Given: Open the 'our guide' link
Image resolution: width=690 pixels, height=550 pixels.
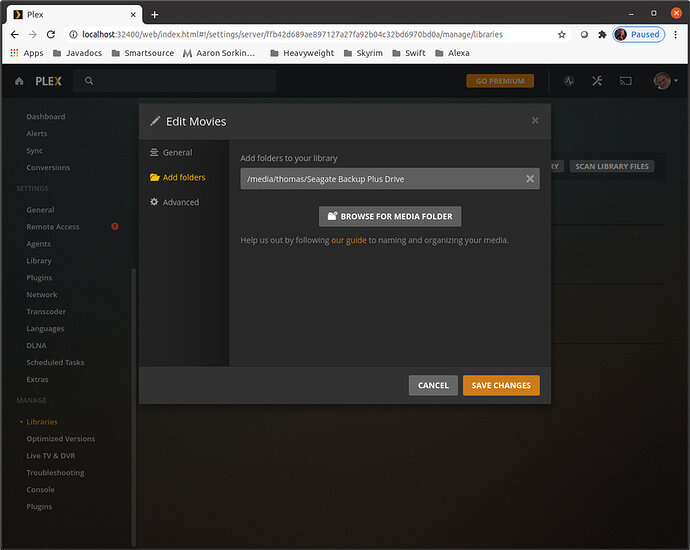Looking at the screenshot, I should (x=349, y=240).
